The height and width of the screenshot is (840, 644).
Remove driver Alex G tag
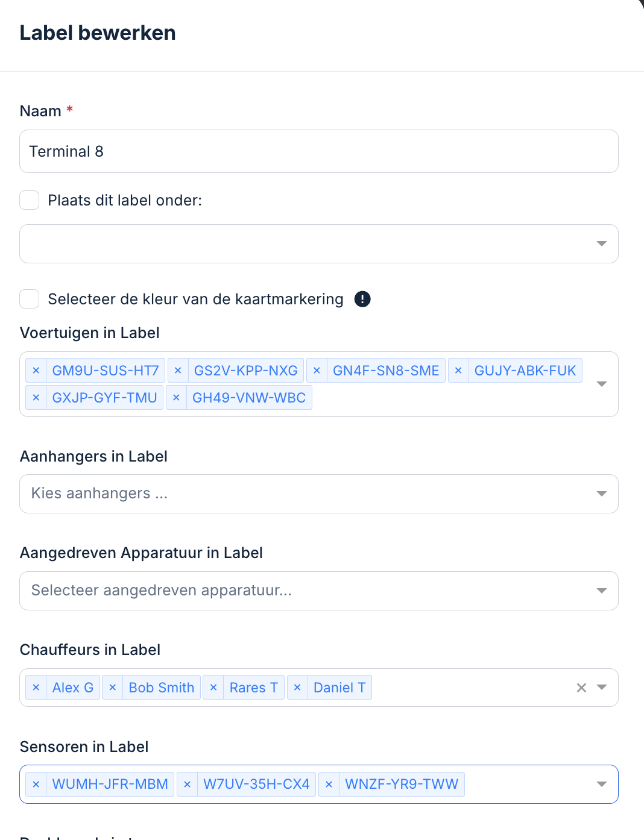click(x=36, y=688)
